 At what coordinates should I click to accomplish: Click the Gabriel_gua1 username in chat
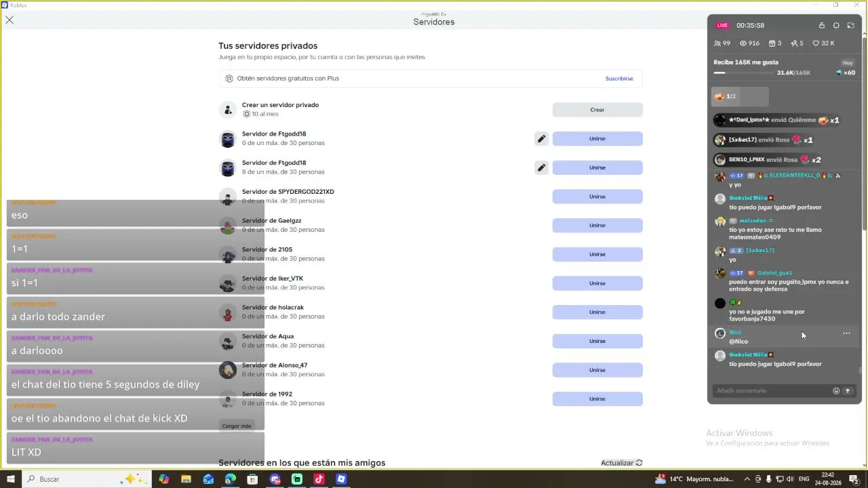(774, 273)
